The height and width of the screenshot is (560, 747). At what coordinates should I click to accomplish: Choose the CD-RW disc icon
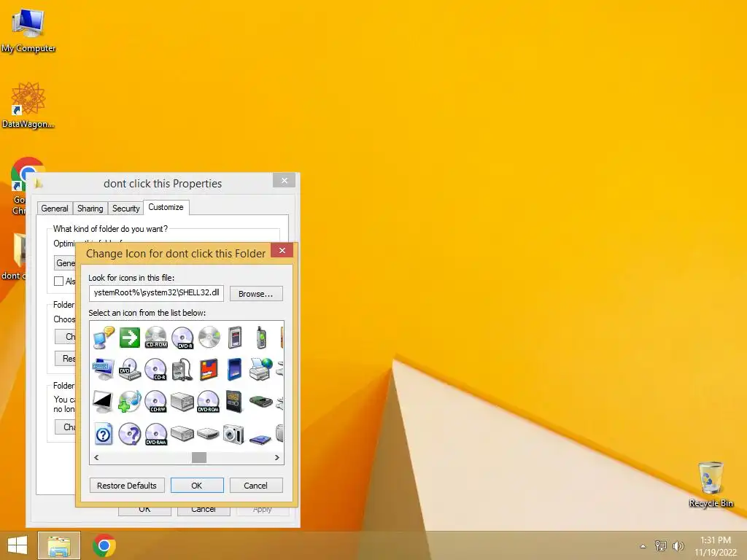156,402
